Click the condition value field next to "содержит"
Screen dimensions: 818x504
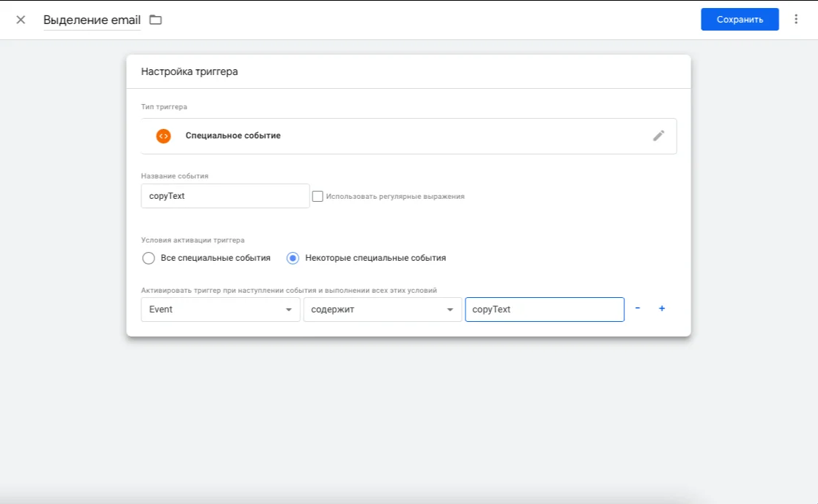click(x=544, y=310)
